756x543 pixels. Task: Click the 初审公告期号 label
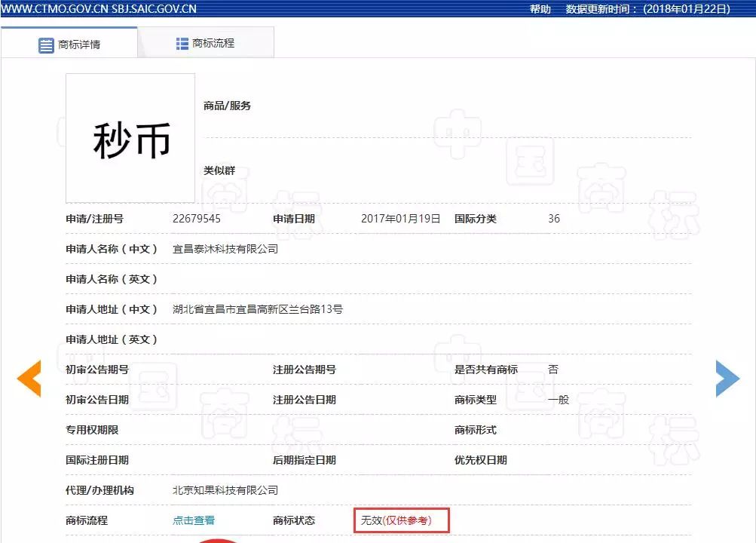pyautogui.click(x=97, y=370)
